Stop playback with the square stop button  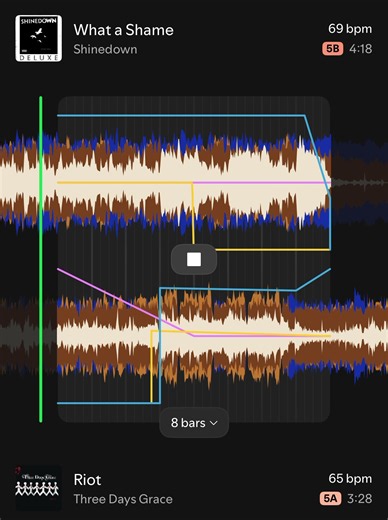[194, 259]
